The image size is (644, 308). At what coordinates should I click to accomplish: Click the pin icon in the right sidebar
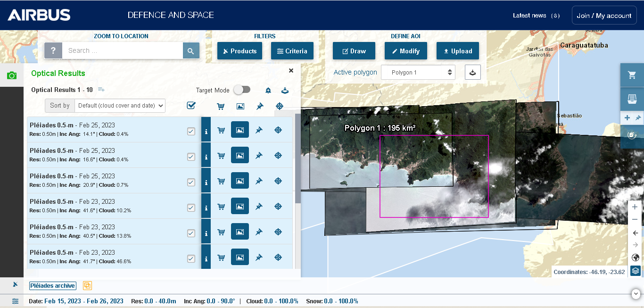pyautogui.click(x=638, y=118)
